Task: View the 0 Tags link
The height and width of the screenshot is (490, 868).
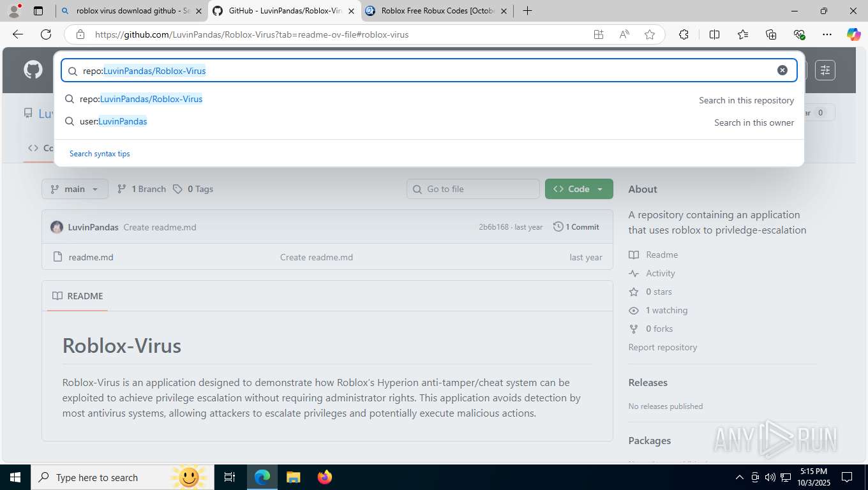Action: (193, 189)
